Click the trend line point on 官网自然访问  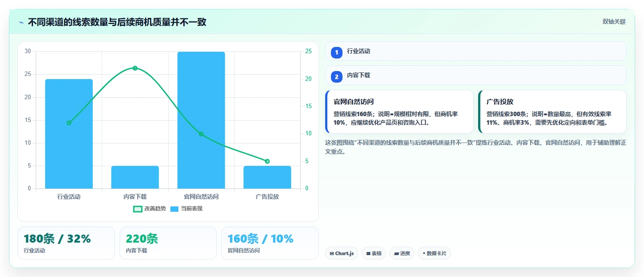201,134
